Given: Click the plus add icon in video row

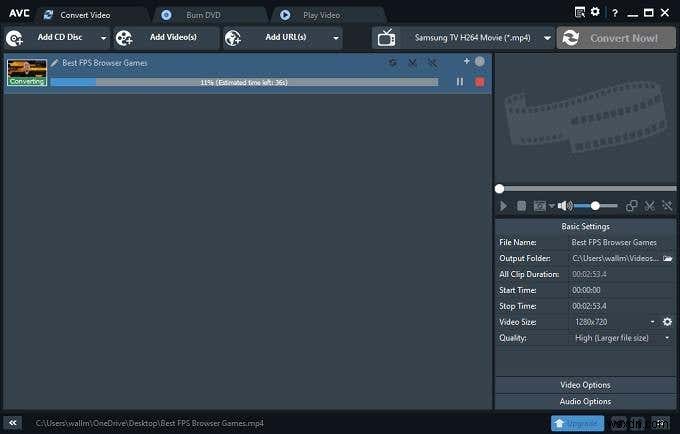Looking at the screenshot, I should tap(467, 61).
